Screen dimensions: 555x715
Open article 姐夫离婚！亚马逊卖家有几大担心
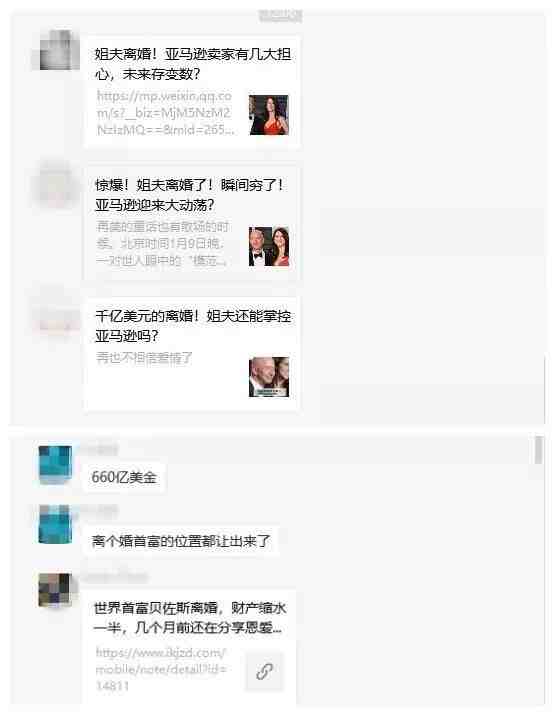pos(192,64)
